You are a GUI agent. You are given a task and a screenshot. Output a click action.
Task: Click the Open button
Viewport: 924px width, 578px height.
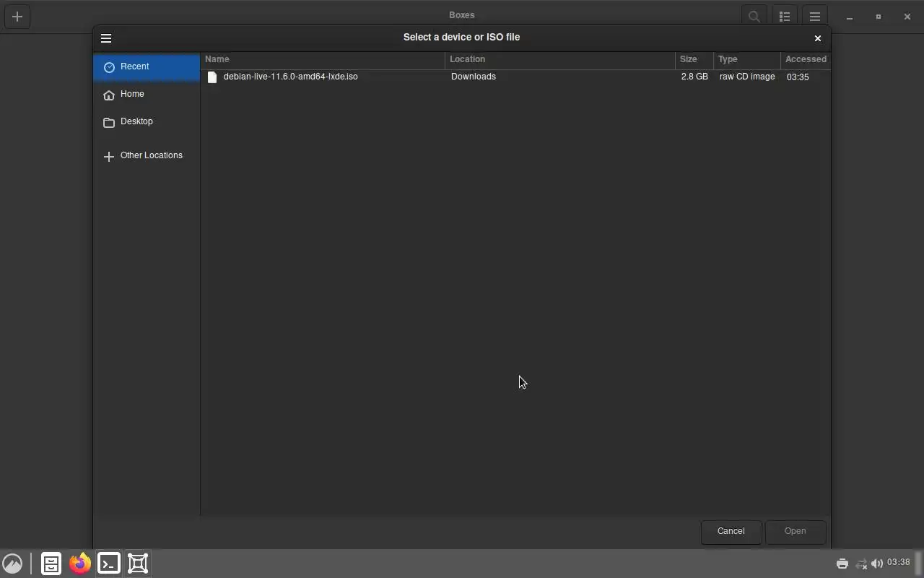tap(796, 532)
